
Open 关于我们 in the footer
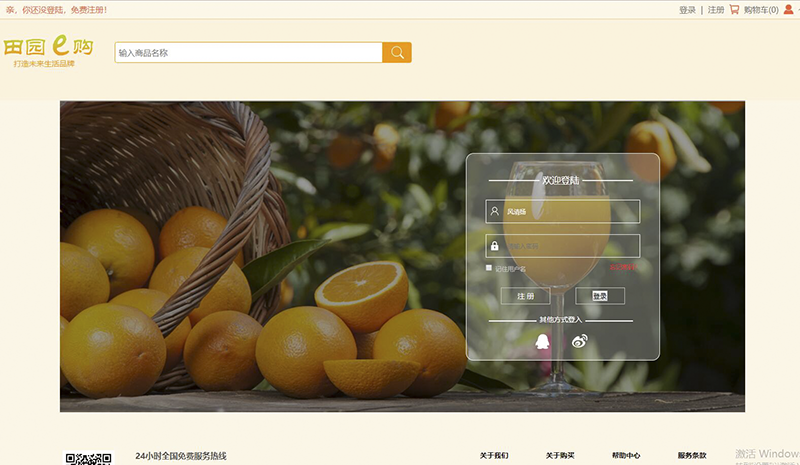tap(493, 455)
